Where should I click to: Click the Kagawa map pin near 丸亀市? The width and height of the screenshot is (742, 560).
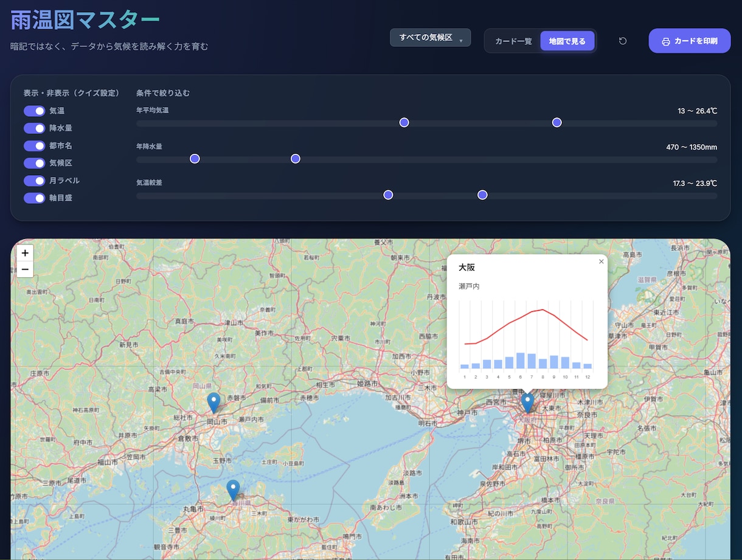[233, 490]
